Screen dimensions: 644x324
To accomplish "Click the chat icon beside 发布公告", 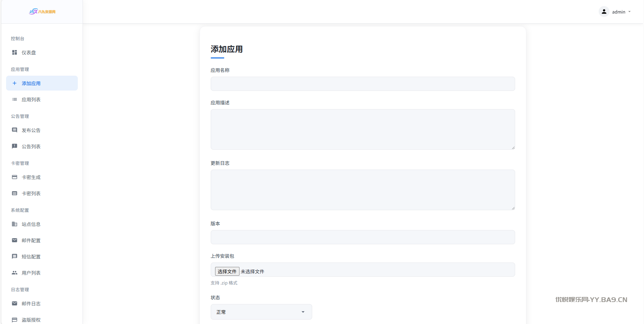I will [15, 130].
